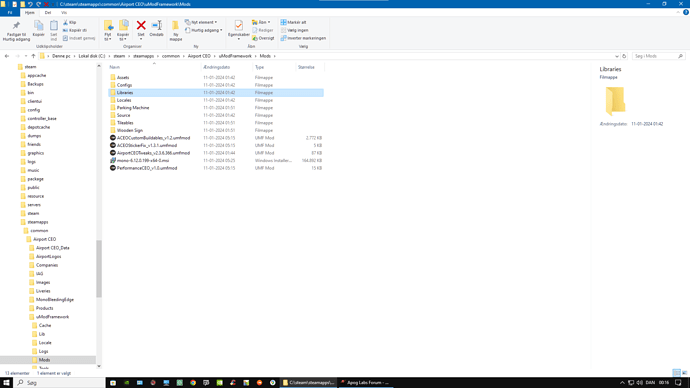Open the Windows Start menu
690x388 pixels.
click(x=7, y=383)
